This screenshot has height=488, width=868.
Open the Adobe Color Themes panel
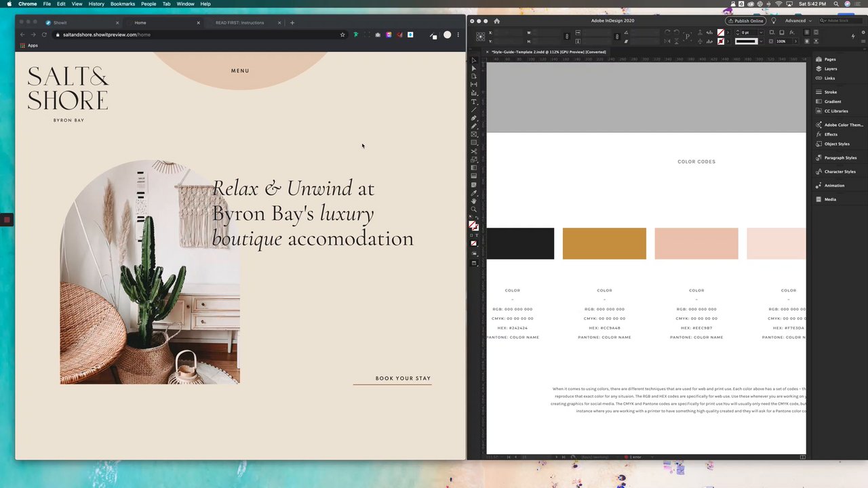(844, 125)
